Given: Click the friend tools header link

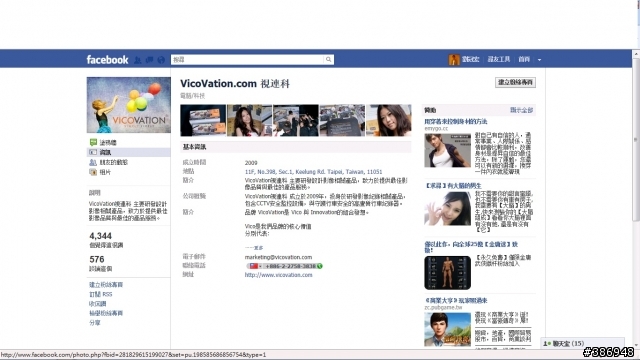Looking at the screenshot, I should (x=499, y=60).
